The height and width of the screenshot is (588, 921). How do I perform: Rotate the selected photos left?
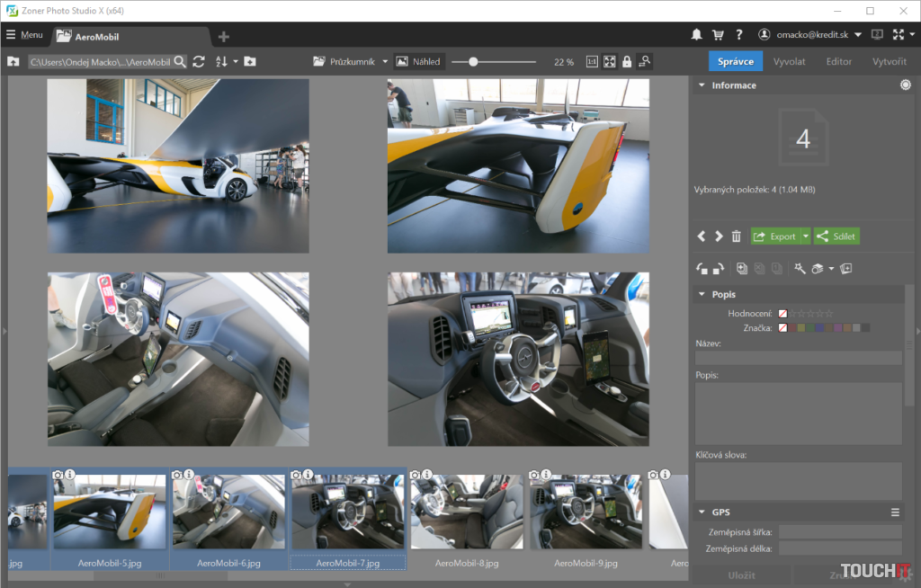coord(702,268)
